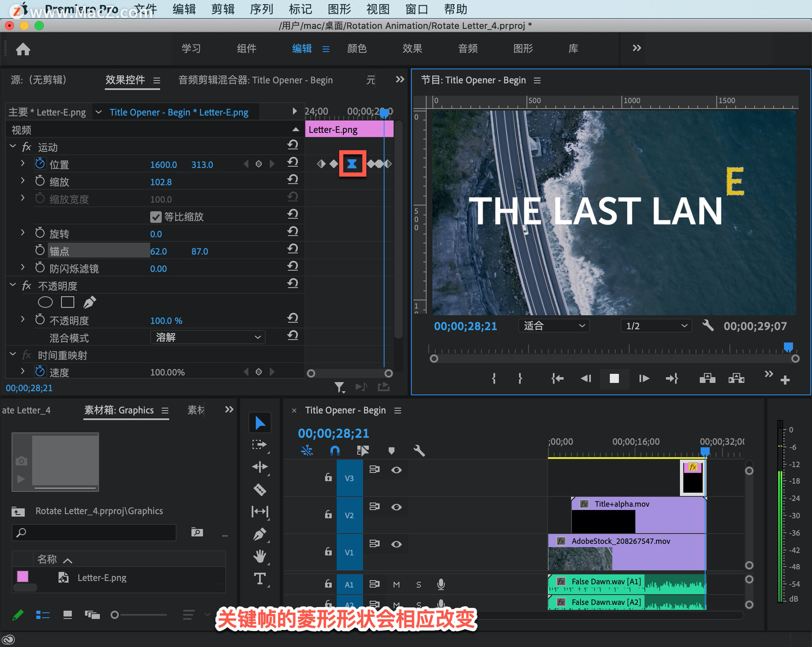Select the Hand tool
This screenshot has width=812, height=647.
pos(260,556)
